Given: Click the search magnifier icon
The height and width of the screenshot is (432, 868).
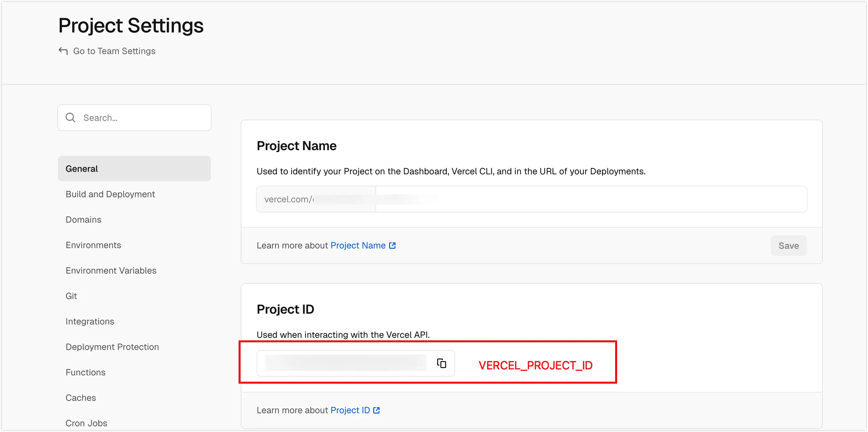Looking at the screenshot, I should [70, 117].
